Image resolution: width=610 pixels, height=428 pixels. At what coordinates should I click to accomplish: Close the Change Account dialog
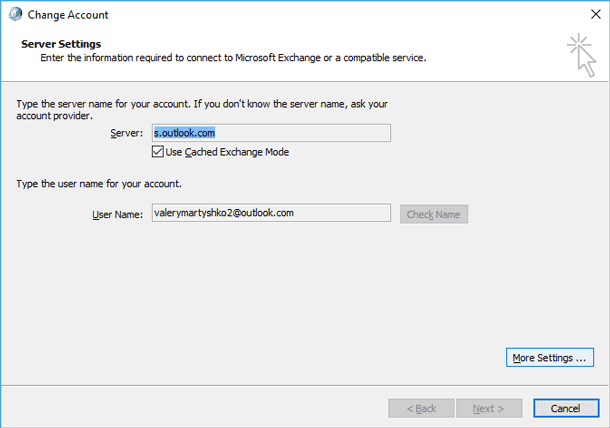point(595,14)
